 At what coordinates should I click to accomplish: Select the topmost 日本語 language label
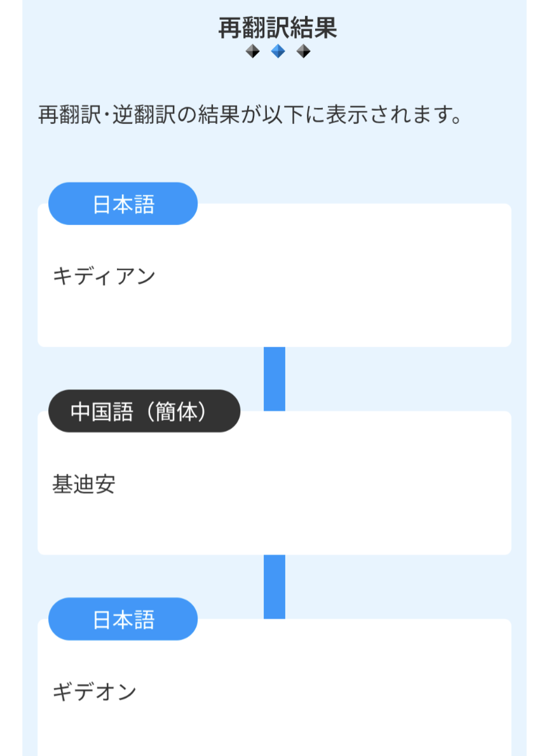[x=123, y=204]
